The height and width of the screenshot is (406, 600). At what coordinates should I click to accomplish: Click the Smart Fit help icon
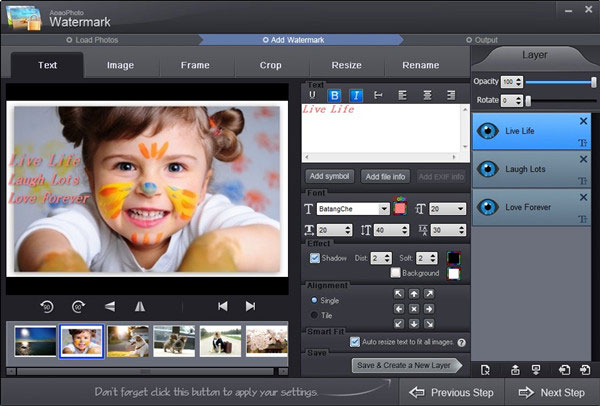coord(462,342)
